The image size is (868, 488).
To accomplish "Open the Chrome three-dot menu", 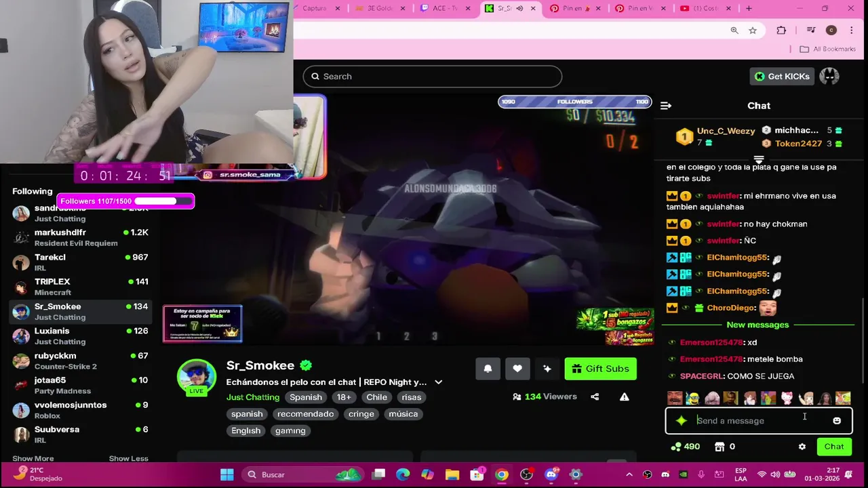I will pos(852,30).
